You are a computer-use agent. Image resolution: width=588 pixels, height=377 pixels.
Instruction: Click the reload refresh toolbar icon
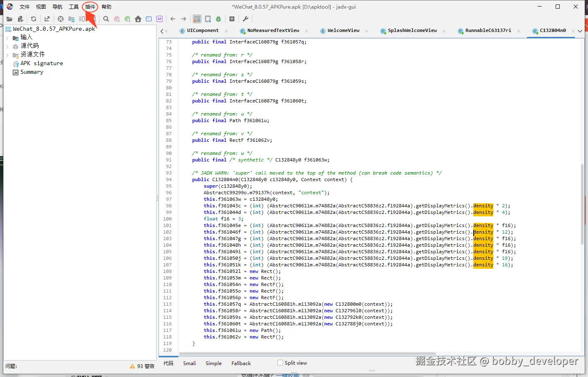coord(34,19)
